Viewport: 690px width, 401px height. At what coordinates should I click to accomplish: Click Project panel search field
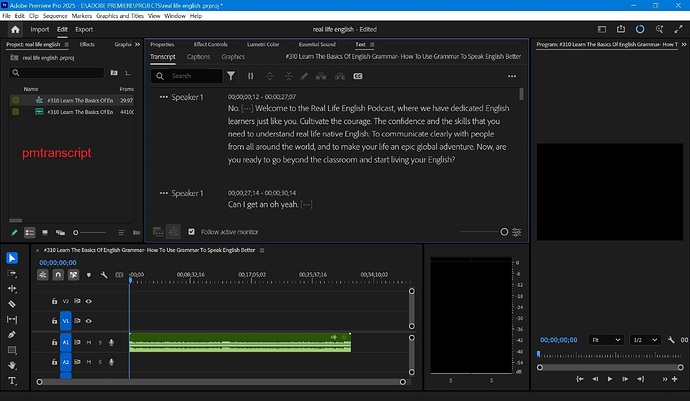point(56,73)
